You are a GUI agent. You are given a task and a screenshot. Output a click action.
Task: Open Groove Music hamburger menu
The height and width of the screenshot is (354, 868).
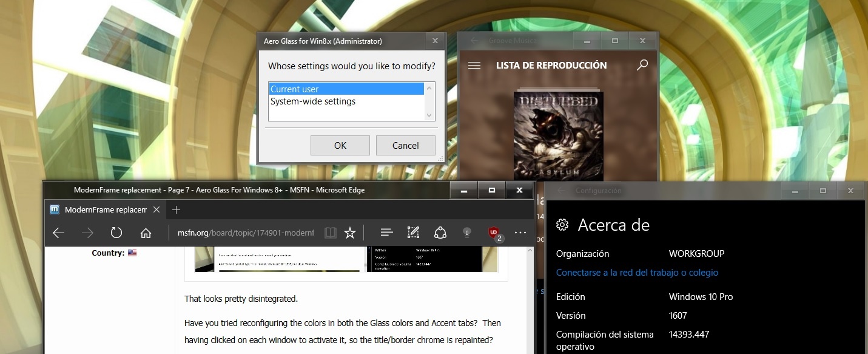pyautogui.click(x=474, y=66)
